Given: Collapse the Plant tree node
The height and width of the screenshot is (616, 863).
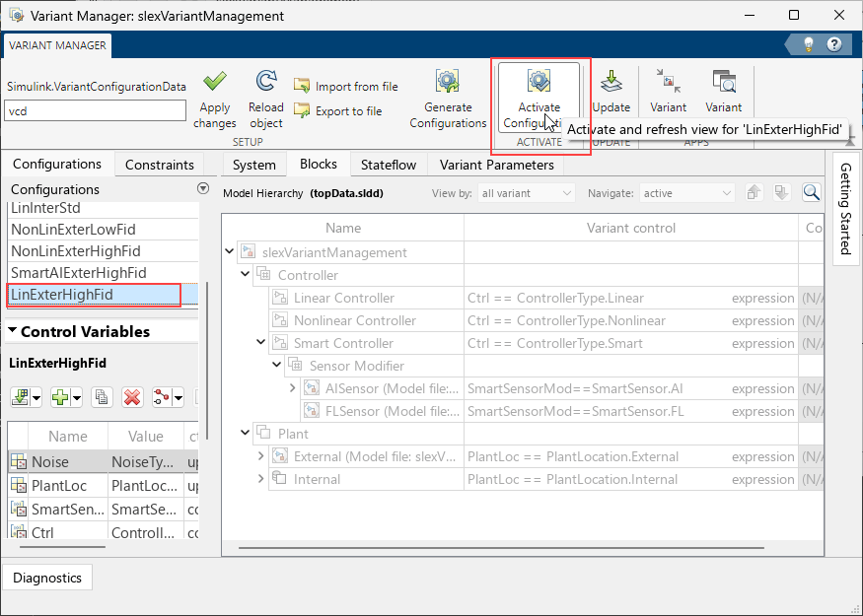Looking at the screenshot, I should (x=246, y=433).
